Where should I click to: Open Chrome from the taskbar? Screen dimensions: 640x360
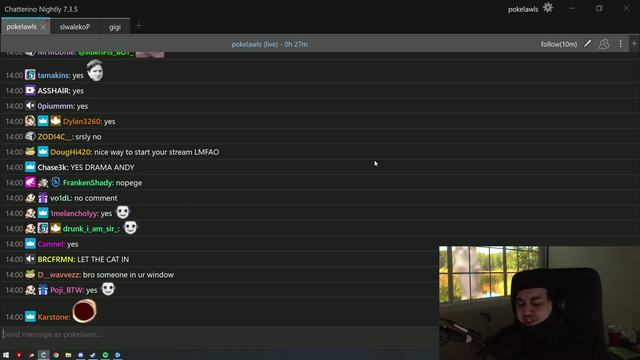[x=56, y=355]
